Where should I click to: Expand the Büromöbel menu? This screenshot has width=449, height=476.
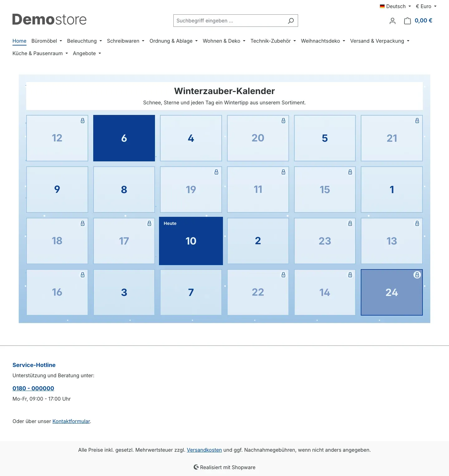click(x=47, y=41)
